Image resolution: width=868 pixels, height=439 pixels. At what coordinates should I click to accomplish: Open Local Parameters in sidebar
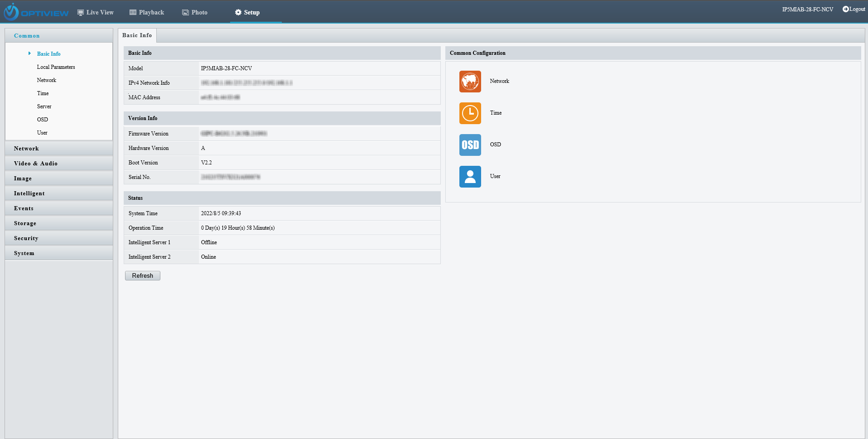pyautogui.click(x=56, y=67)
